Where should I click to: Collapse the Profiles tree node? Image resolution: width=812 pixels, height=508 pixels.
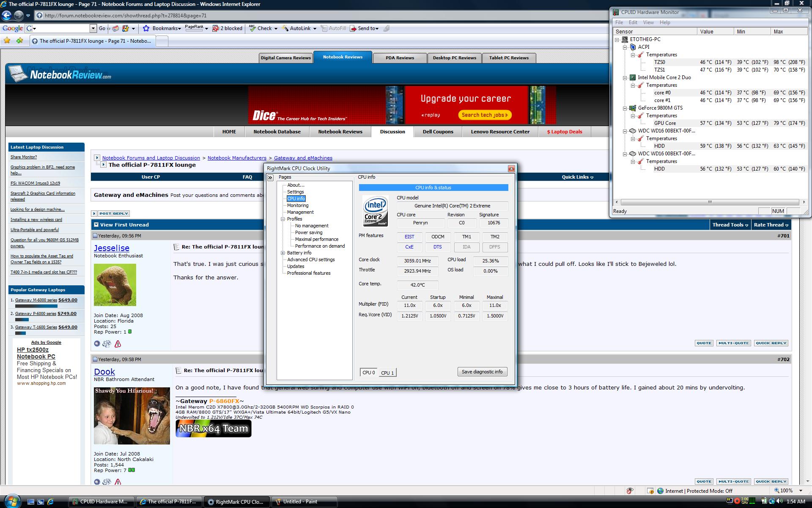coord(283,219)
